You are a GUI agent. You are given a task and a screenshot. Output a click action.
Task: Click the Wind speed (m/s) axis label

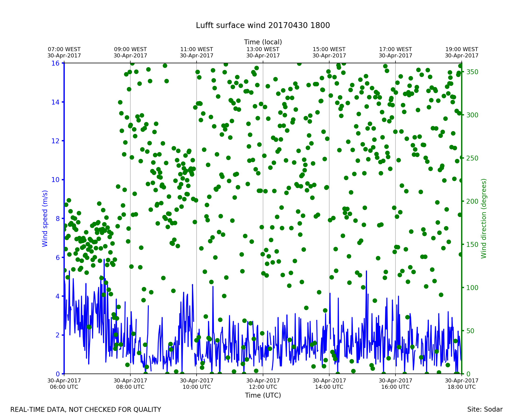pyautogui.click(x=45, y=218)
